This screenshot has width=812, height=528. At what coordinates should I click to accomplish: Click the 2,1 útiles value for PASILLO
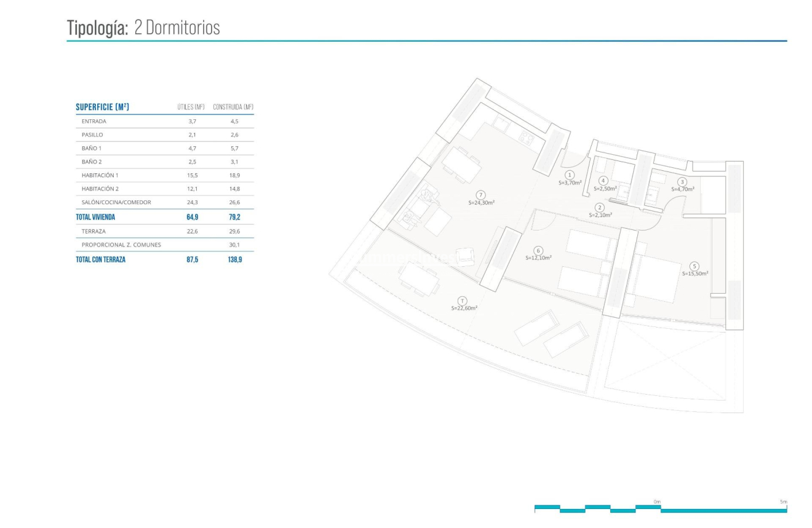192,135
